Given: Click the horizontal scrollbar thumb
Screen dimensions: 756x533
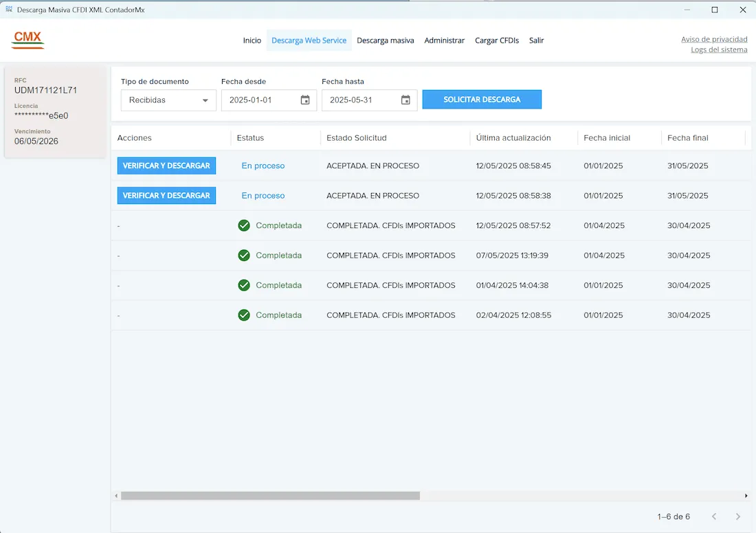Looking at the screenshot, I should pos(268,495).
